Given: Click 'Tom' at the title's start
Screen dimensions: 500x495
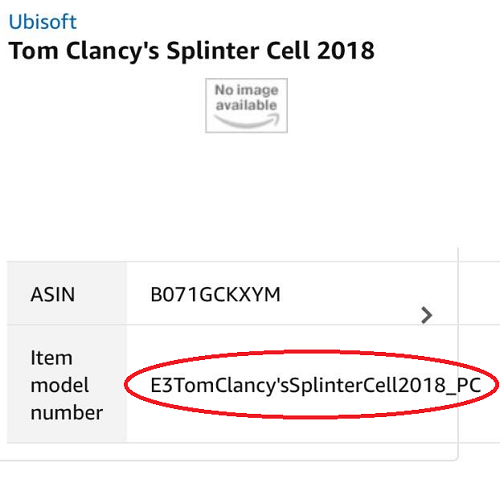Looking at the screenshot, I should click(33, 51).
